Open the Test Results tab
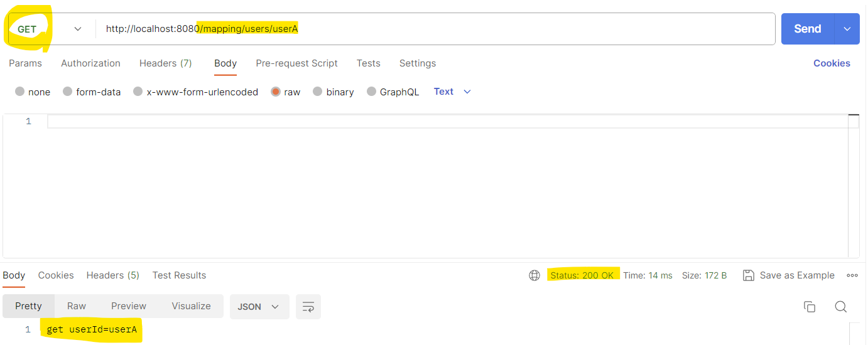The width and height of the screenshot is (868, 345). [179, 275]
